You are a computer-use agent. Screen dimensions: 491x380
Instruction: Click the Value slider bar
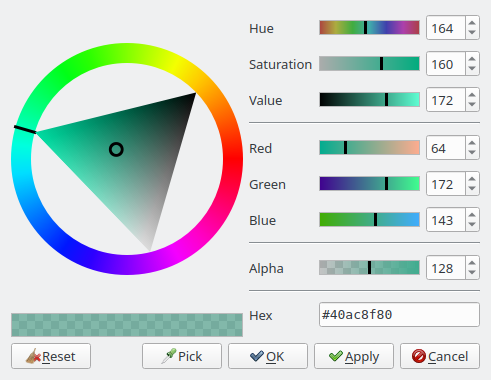[369, 100]
